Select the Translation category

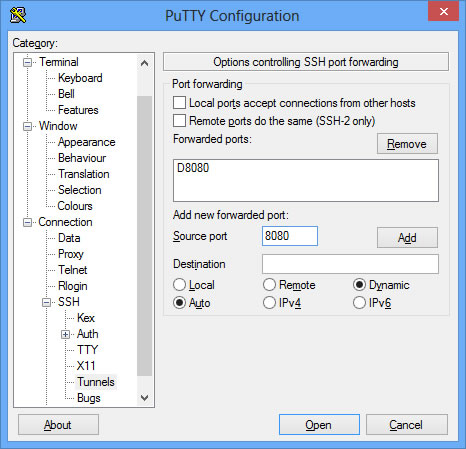[x=83, y=174]
